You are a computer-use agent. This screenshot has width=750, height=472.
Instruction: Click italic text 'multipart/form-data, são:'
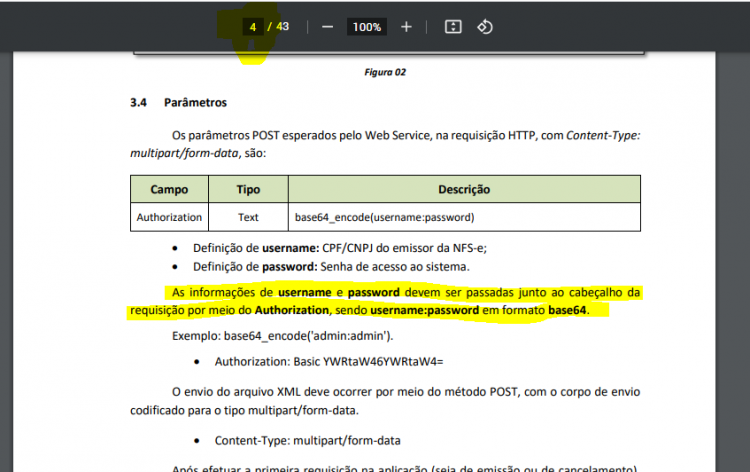point(198,153)
